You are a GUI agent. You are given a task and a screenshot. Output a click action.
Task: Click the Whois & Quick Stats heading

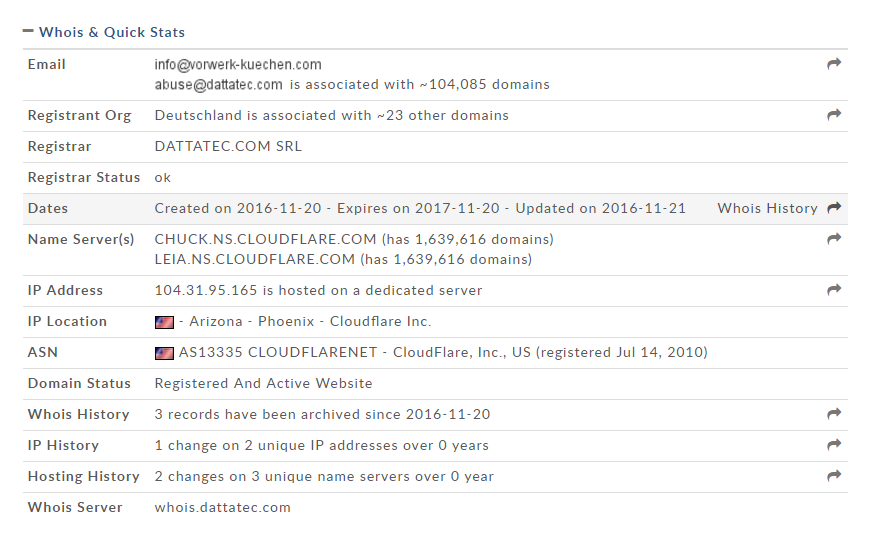pyautogui.click(x=111, y=32)
